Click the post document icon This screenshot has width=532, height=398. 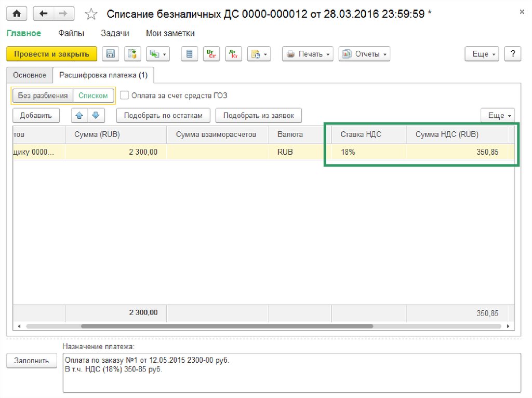coord(132,54)
